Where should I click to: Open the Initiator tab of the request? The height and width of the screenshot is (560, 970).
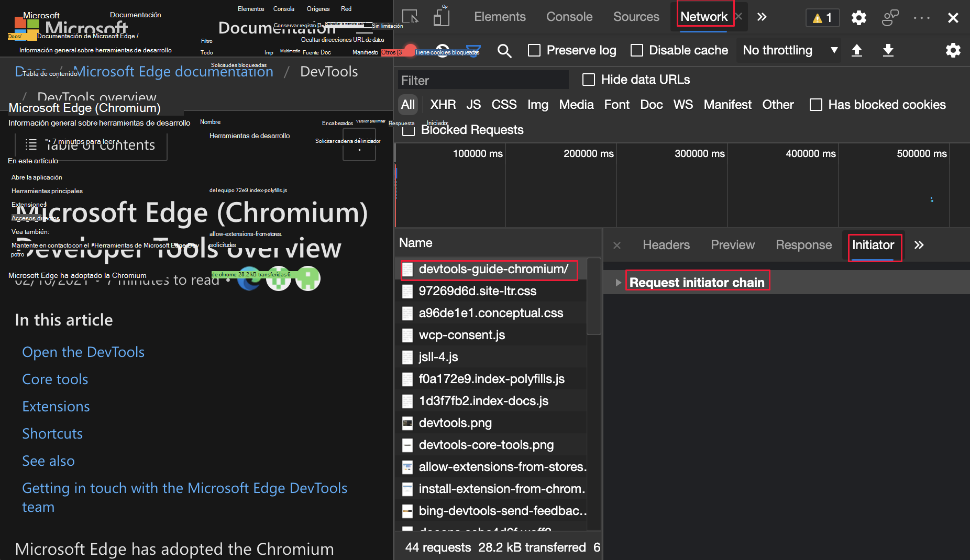[873, 245]
